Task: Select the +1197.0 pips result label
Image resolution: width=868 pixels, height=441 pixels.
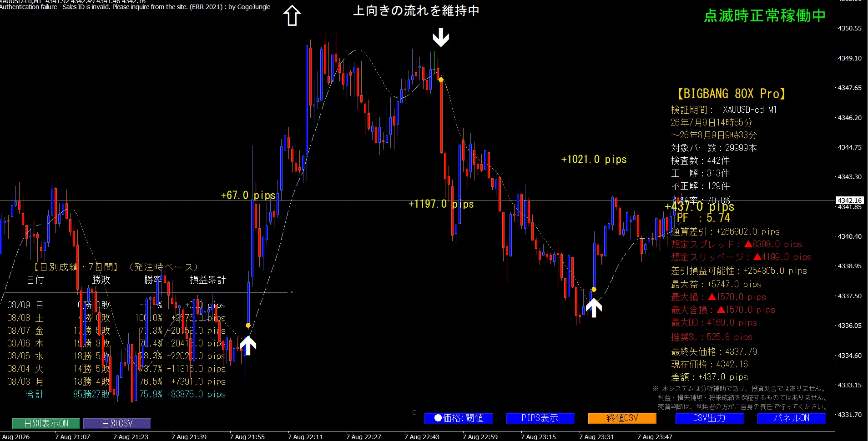Action: 441,204
